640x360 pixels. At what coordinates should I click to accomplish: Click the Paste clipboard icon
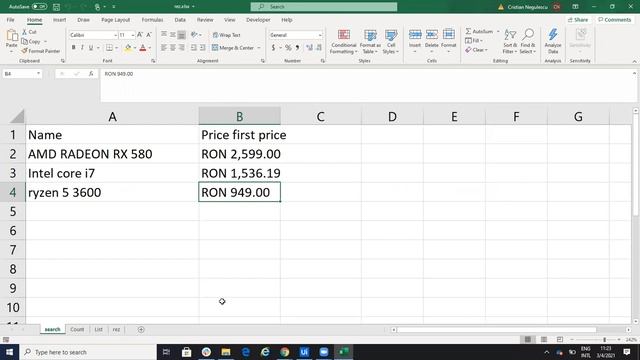(x=11, y=37)
